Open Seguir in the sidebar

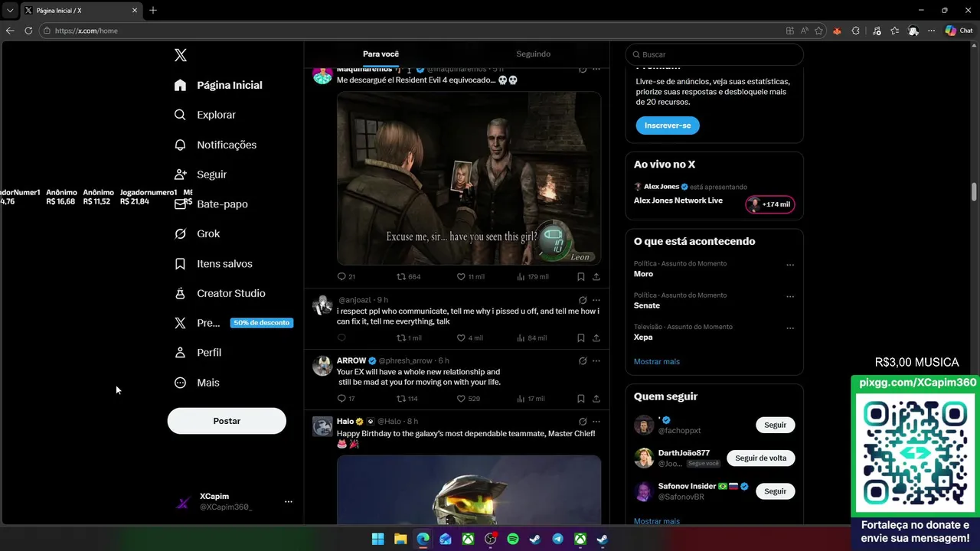(201, 174)
